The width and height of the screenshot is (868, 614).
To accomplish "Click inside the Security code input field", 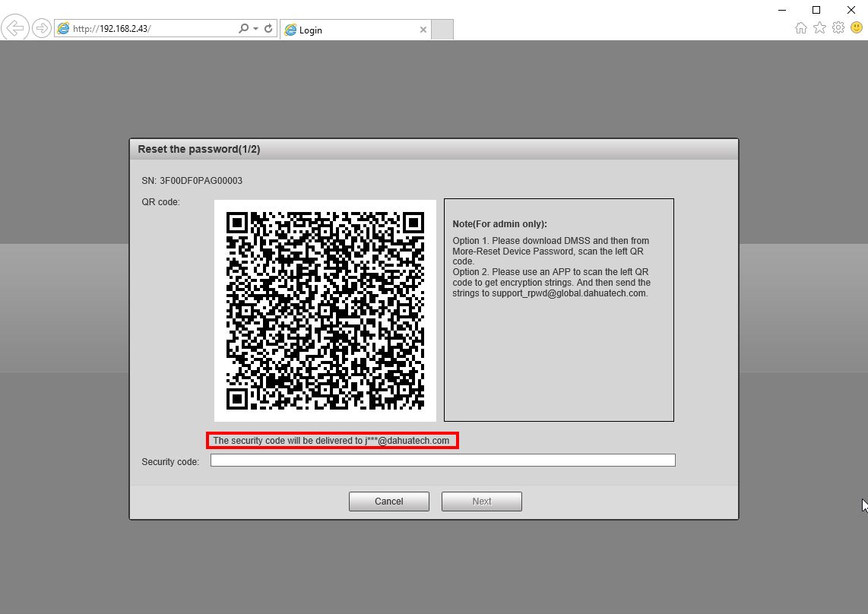I will click(x=442, y=460).
